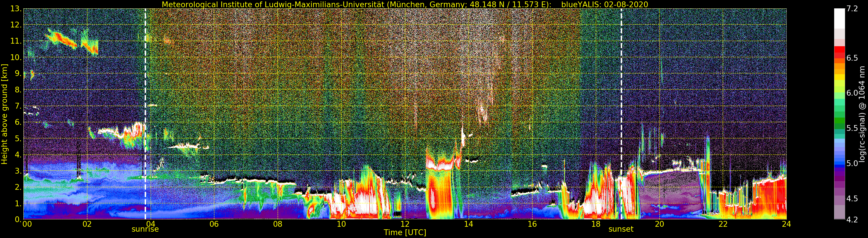The image size is (868, 238).
Task: Click the "11." height-axis tick label
Action: coord(16,41)
